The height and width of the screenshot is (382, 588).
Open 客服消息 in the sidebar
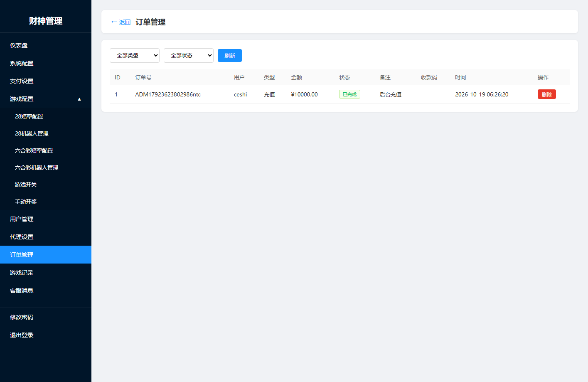(x=46, y=291)
